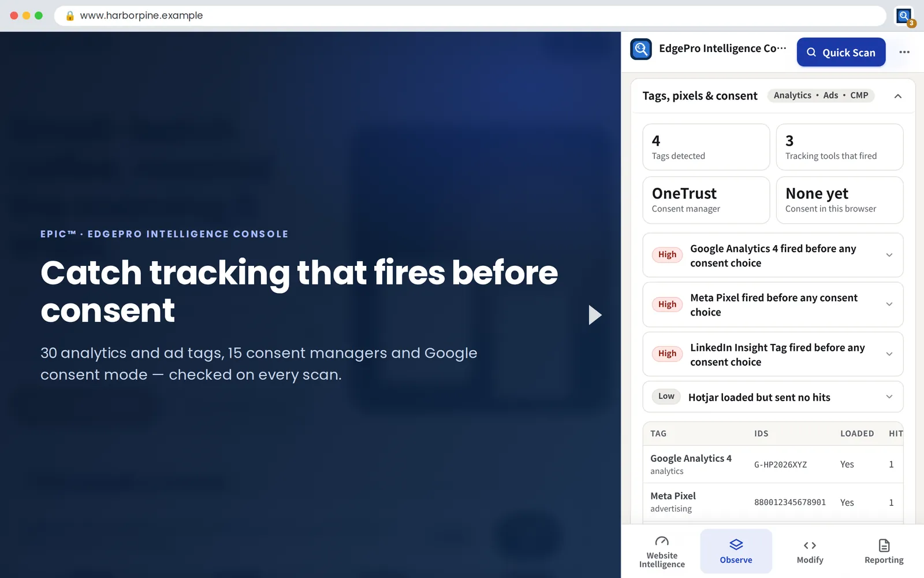Expand the Hotjar loaded but no hits finding
Viewport: 924px width, 578px height.
[x=773, y=397]
